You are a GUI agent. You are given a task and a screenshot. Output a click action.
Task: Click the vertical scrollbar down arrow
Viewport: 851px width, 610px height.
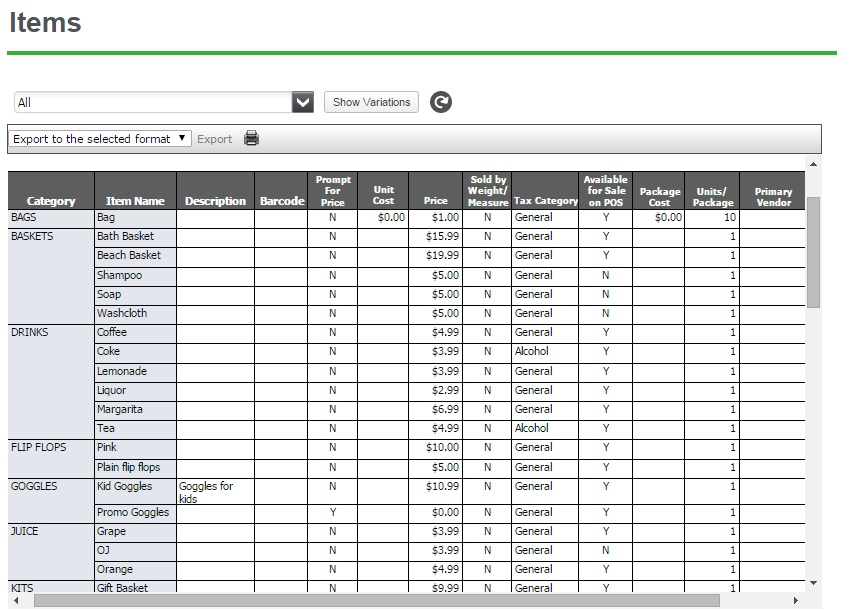click(x=813, y=583)
